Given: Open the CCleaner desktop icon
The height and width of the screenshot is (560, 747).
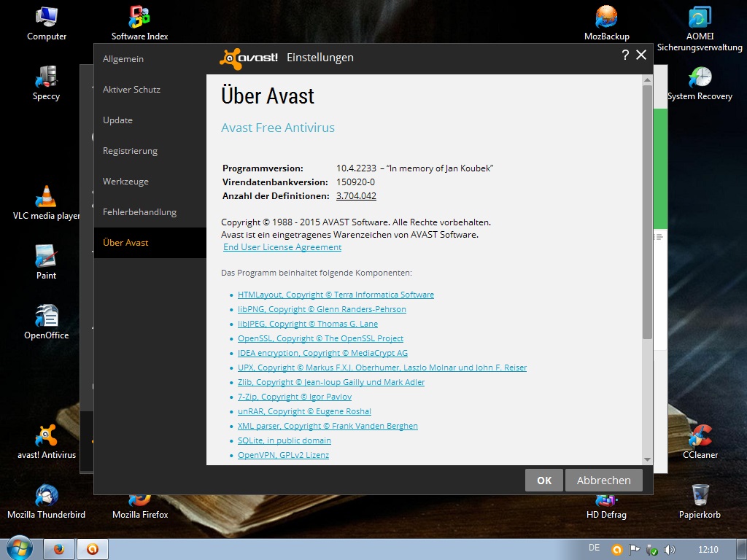Looking at the screenshot, I should 700,442.
